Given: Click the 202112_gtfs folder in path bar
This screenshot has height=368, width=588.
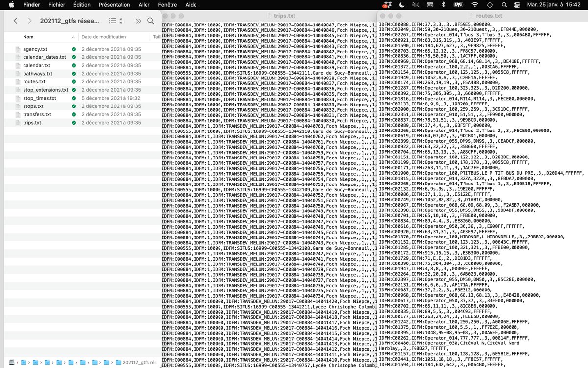Looking at the screenshot, I should [136, 362].
